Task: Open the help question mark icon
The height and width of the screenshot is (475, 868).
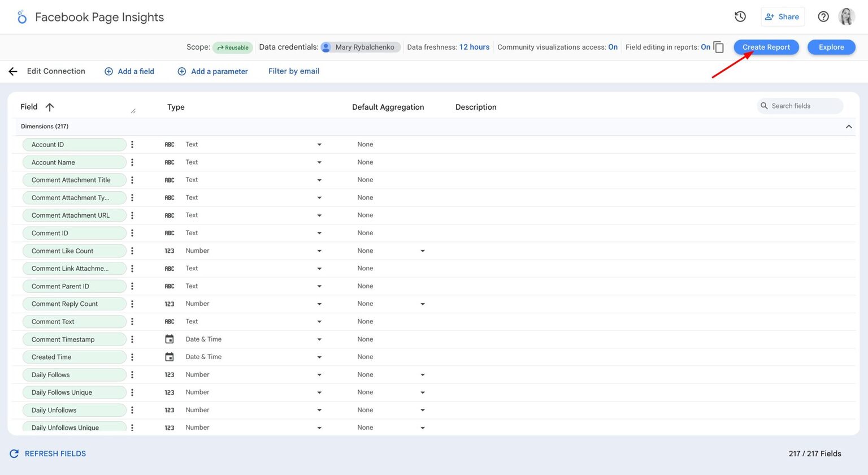Action: (823, 17)
